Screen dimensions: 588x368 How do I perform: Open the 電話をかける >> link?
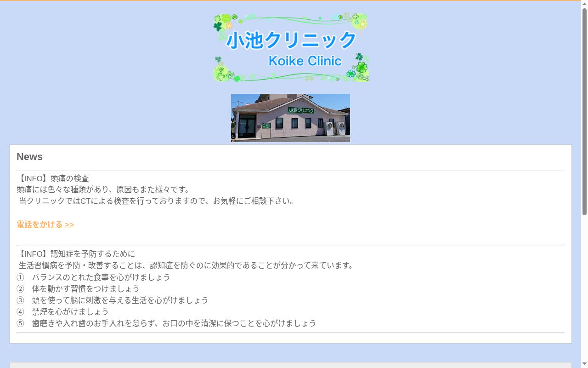pos(45,224)
